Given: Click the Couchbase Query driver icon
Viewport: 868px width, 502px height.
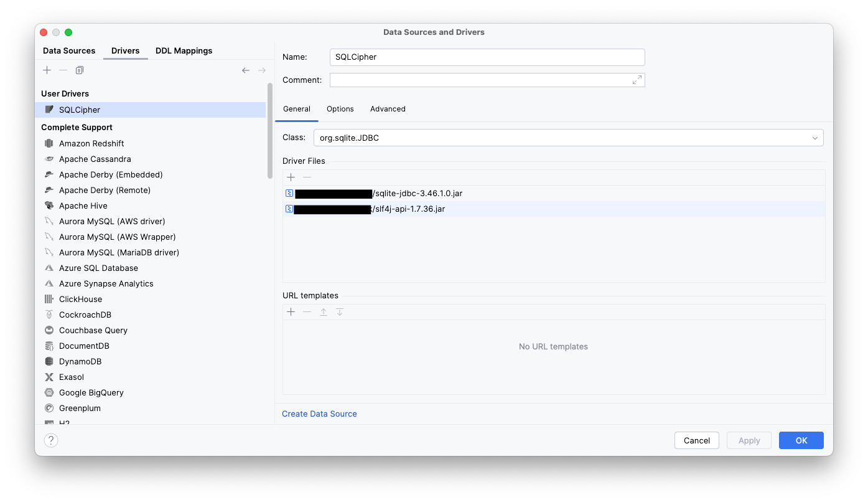Looking at the screenshot, I should [49, 330].
